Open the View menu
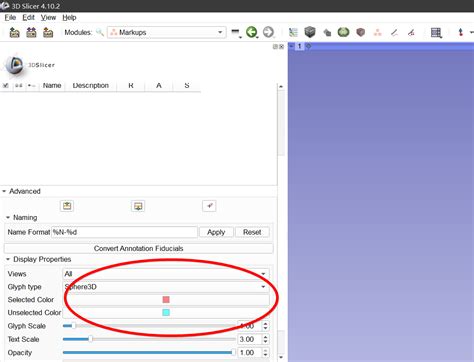Screen dimensions: 474x362 coord(48,17)
